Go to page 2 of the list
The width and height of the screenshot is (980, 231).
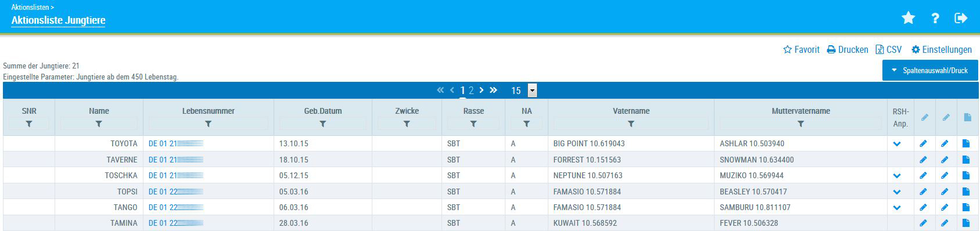tap(471, 91)
